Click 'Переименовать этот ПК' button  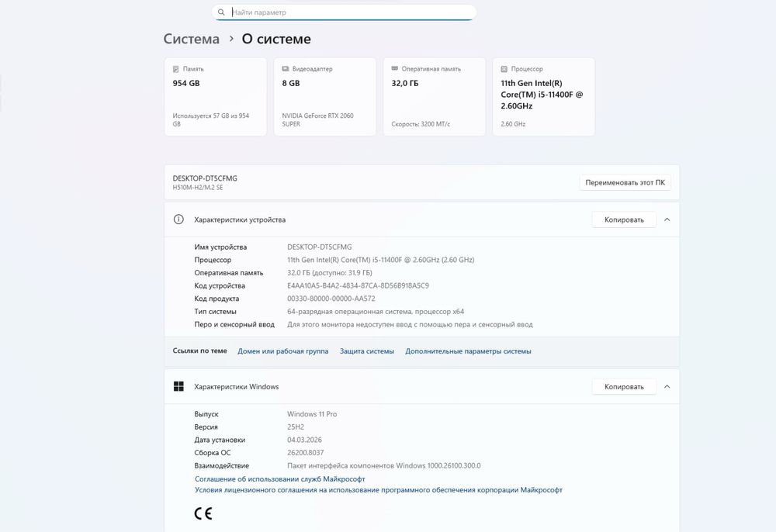[x=625, y=182]
